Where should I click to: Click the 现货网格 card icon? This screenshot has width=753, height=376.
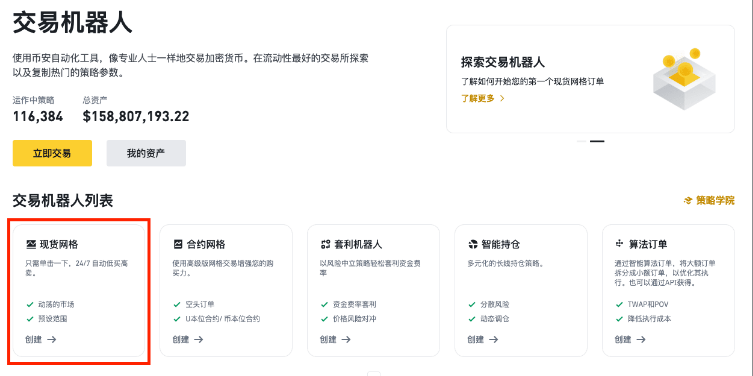pyautogui.click(x=31, y=244)
